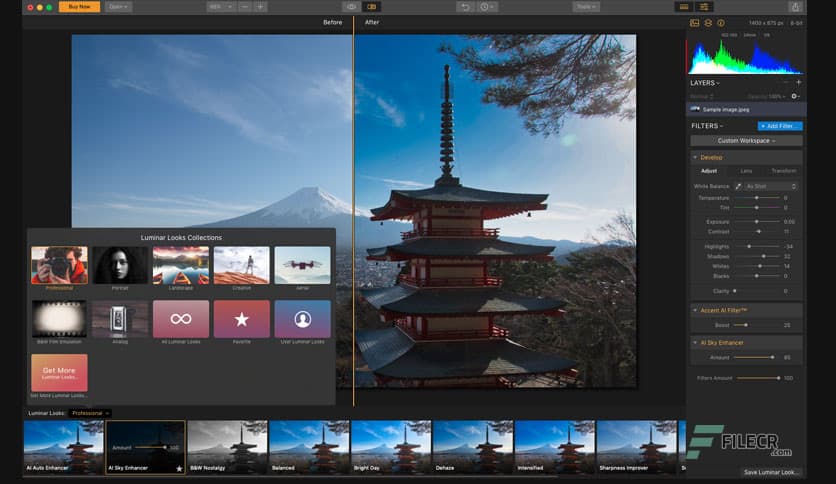Select the Aerial drone looks collection

pyautogui.click(x=302, y=265)
